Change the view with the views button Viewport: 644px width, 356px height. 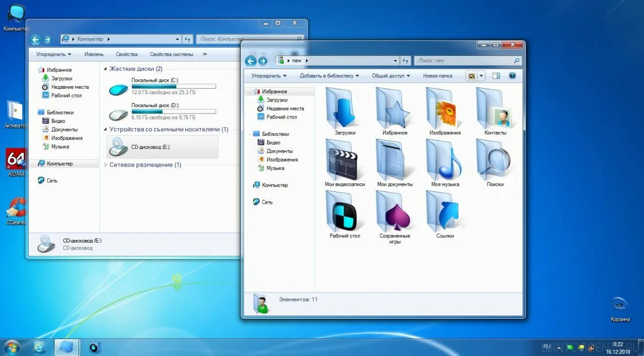click(x=472, y=76)
